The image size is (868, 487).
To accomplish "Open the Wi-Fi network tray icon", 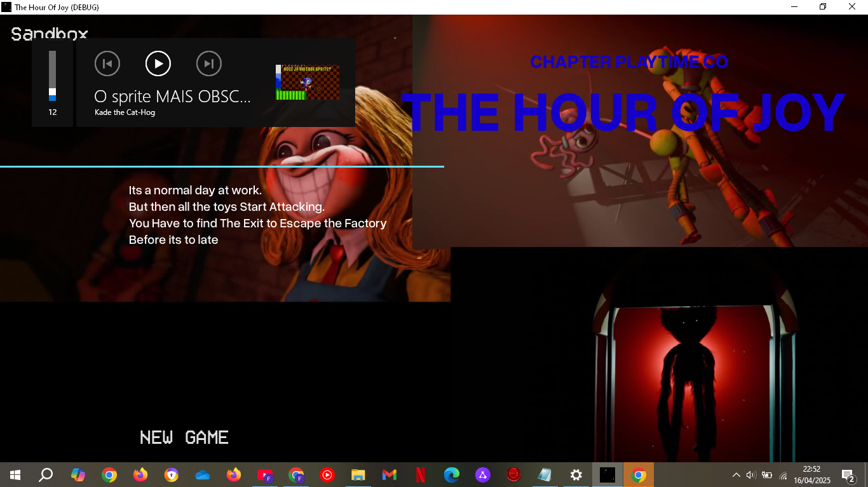I will [783, 475].
